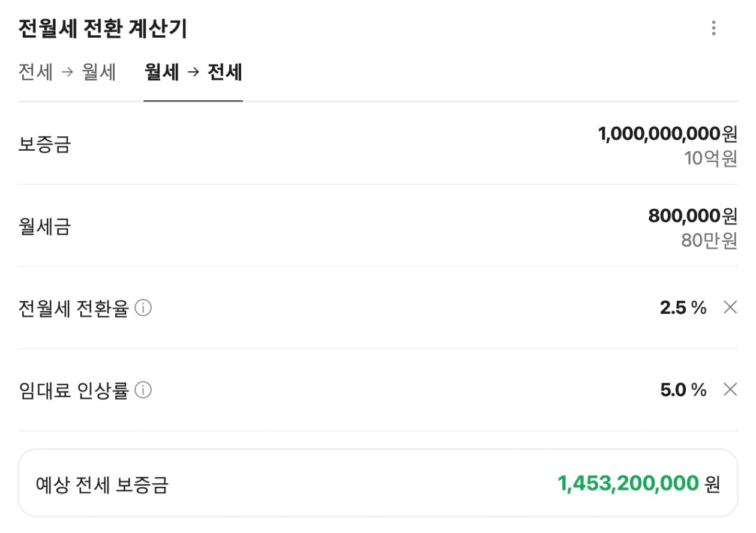756x533 pixels.
Task: Click the 전월세 전환 계산기 title
Action: 103,29
